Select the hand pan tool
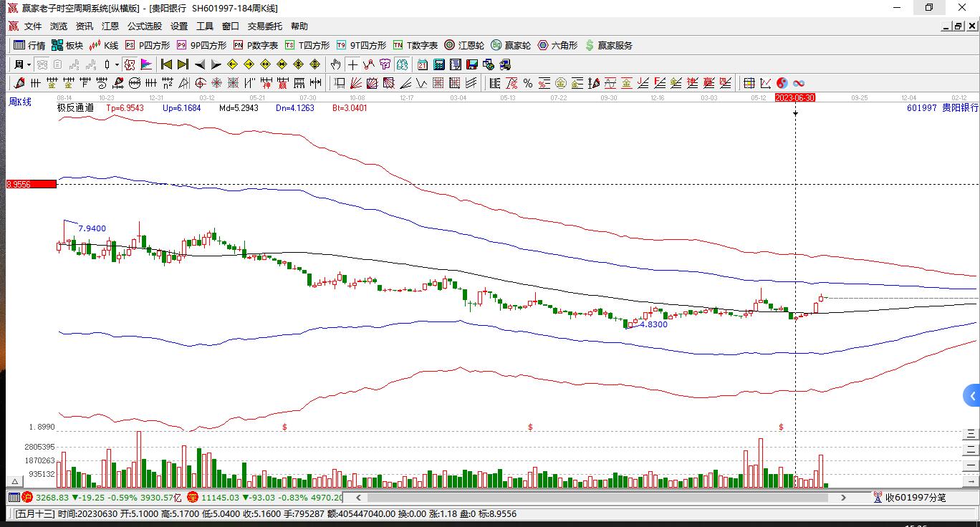 [x=336, y=64]
